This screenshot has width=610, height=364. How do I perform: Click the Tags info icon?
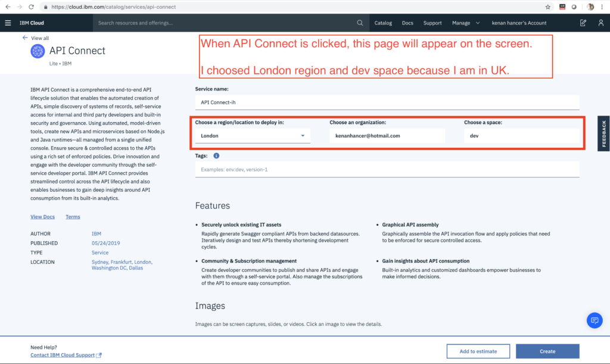216,155
